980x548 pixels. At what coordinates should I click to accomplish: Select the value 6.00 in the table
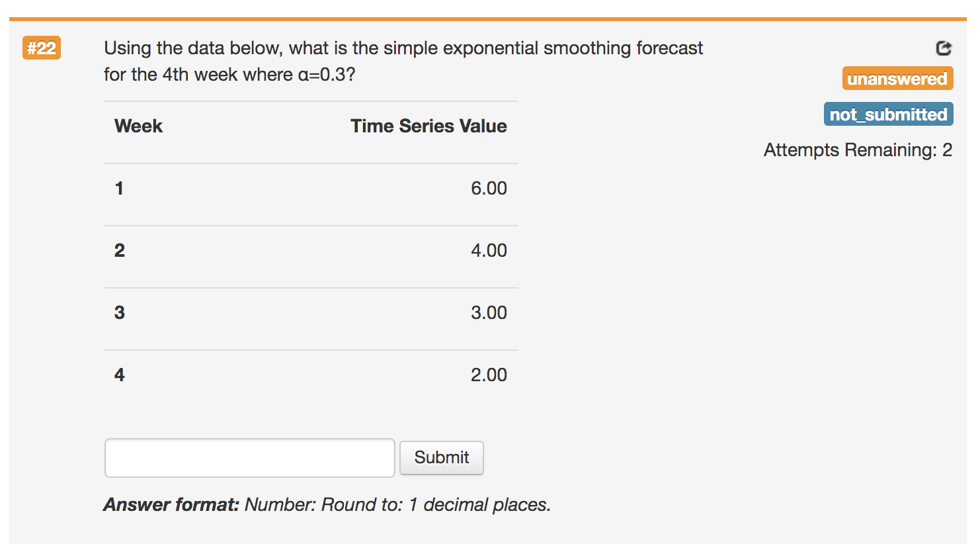[x=490, y=188]
